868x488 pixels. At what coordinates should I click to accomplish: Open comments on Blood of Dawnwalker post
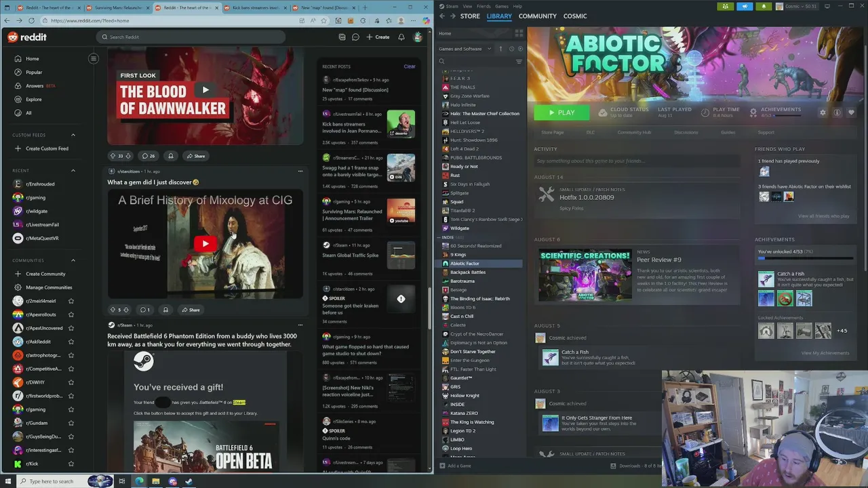pos(148,156)
